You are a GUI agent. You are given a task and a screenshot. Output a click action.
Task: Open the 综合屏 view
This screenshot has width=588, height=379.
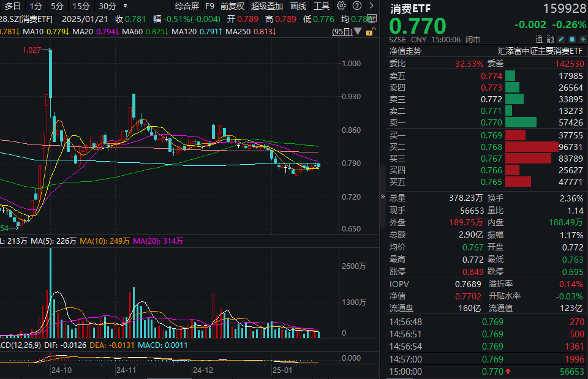pyautogui.click(x=189, y=6)
